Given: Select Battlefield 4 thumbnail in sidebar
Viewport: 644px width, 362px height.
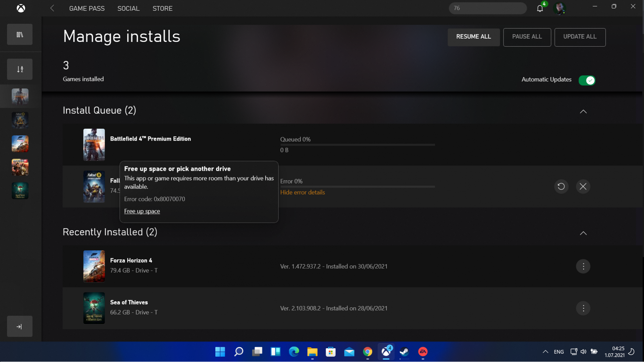Looking at the screenshot, I should pyautogui.click(x=20, y=96).
